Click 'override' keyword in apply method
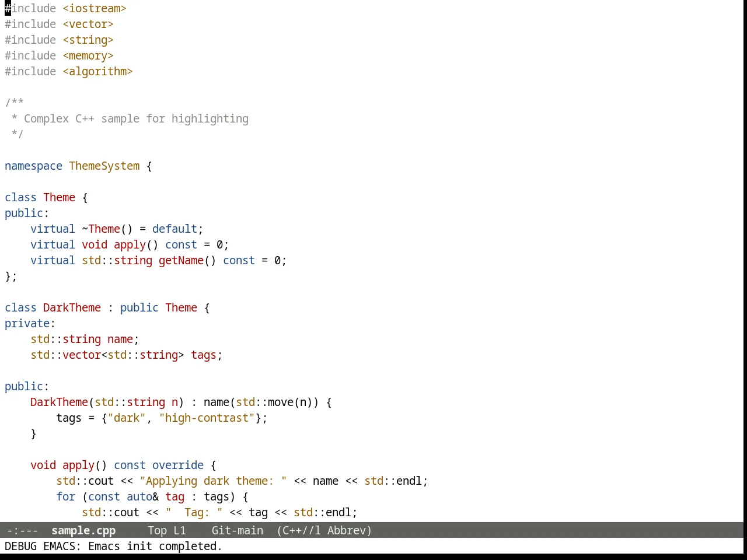The height and width of the screenshot is (560, 747). coord(178,465)
